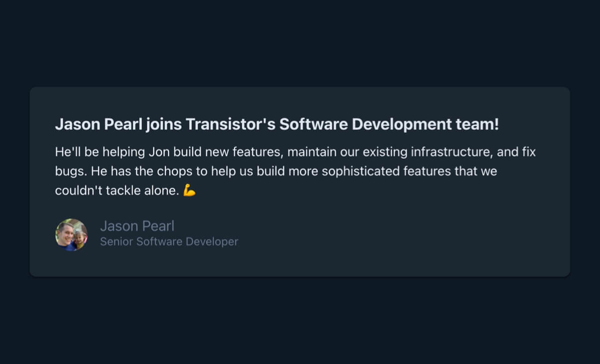Image resolution: width=600 pixels, height=364 pixels.
Task: Click the phrase couldn't tackle alone
Action: pos(116,190)
